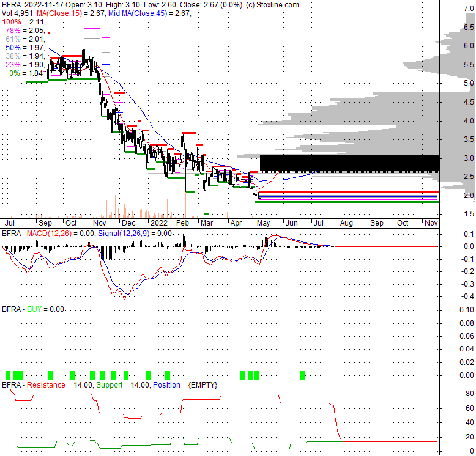Click the 80 resistance axis label
The width and height of the screenshot is (476, 456).
(x=470, y=394)
